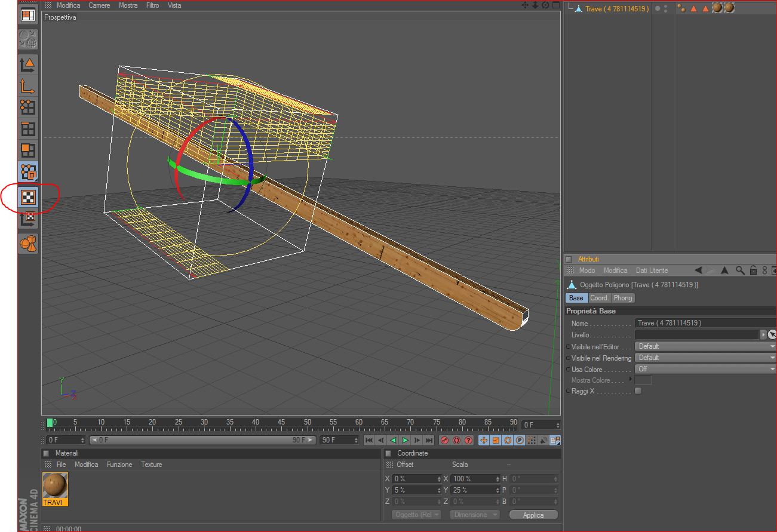Open Oggetto (Rel) dropdown
777x532 pixels.
pyautogui.click(x=416, y=515)
